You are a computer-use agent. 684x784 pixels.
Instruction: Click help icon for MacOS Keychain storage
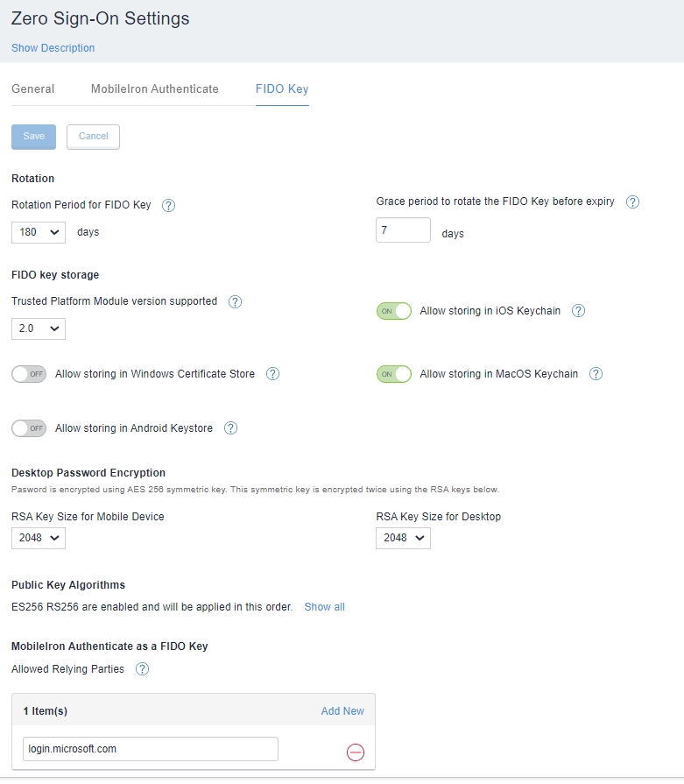(x=596, y=374)
